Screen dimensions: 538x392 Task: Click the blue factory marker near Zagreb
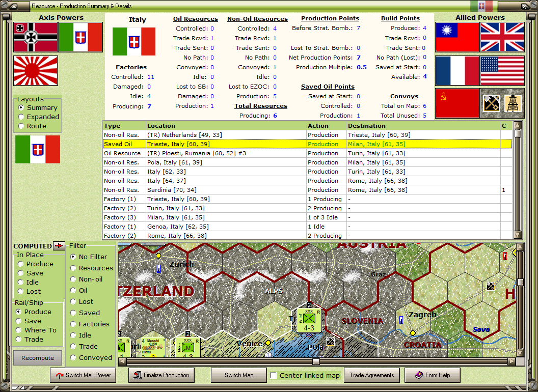pos(401,320)
